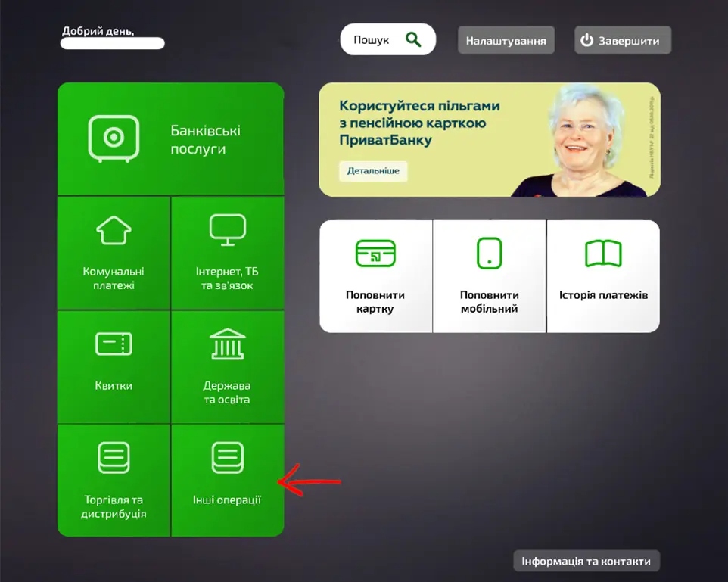728x582 pixels.
Task: Select the stack icon above Торгівля та дистрибуція
Action: coord(114,458)
